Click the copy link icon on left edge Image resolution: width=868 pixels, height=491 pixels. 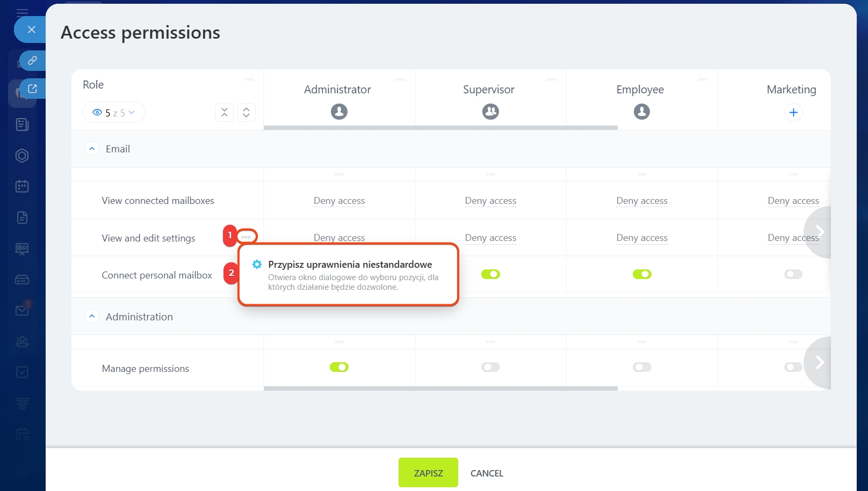coord(32,61)
